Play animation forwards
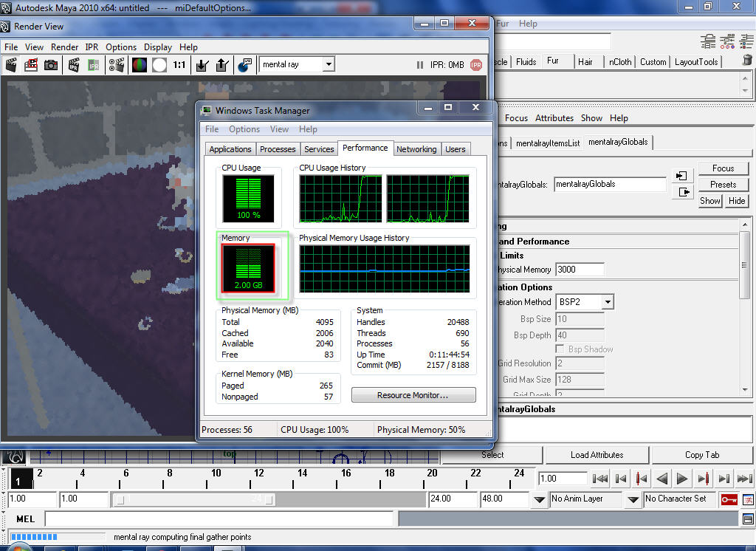756x551 pixels. 682,479
